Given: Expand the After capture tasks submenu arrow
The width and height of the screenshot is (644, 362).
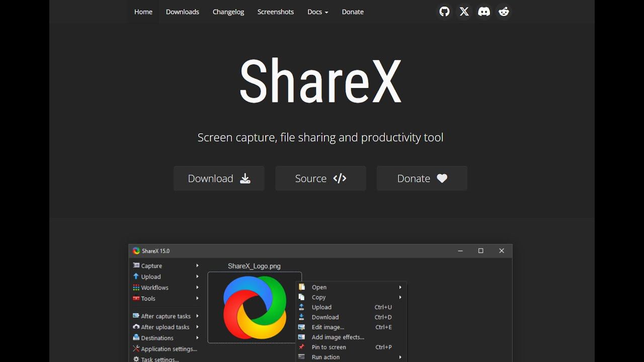Looking at the screenshot, I should click(x=197, y=316).
